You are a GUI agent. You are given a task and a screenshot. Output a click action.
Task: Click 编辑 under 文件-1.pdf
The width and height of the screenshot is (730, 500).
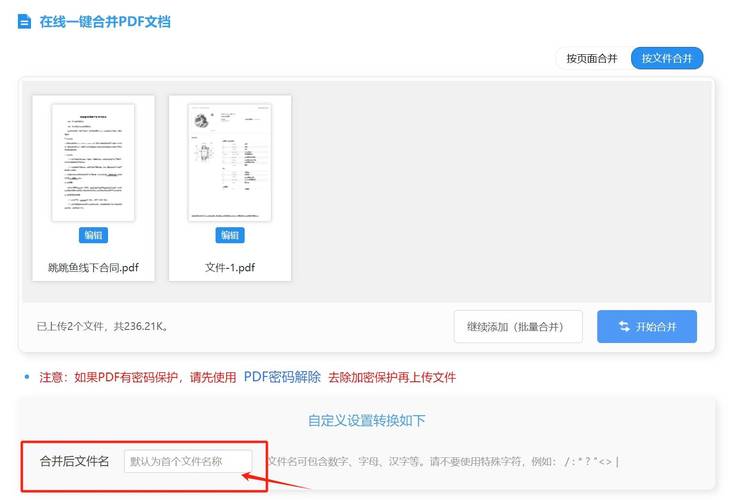230,235
